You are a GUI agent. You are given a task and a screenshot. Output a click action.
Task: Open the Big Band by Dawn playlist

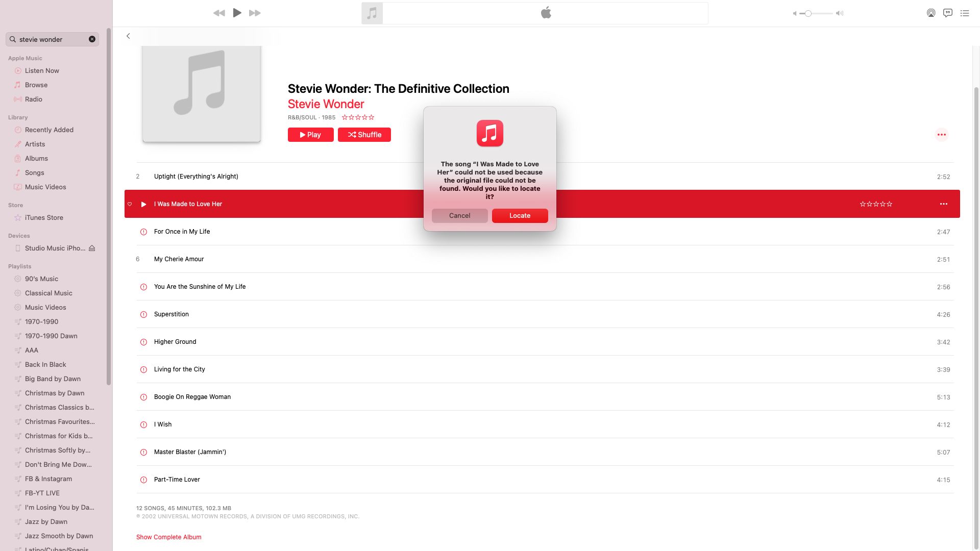(x=53, y=379)
